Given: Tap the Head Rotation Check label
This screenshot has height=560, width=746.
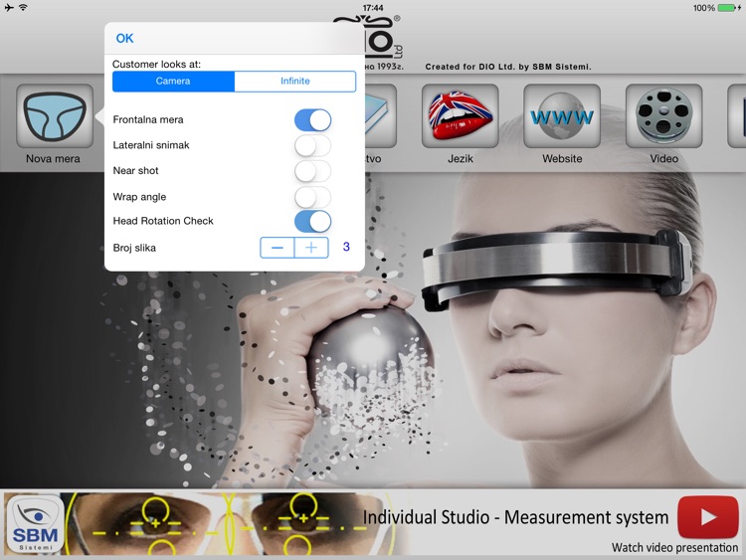Looking at the screenshot, I should point(163,221).
